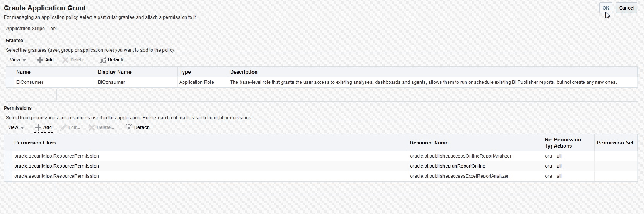This screenshot has width=644, height=214.
Task: Select the runReportOnline row header
Action: [x=8, y=166]
